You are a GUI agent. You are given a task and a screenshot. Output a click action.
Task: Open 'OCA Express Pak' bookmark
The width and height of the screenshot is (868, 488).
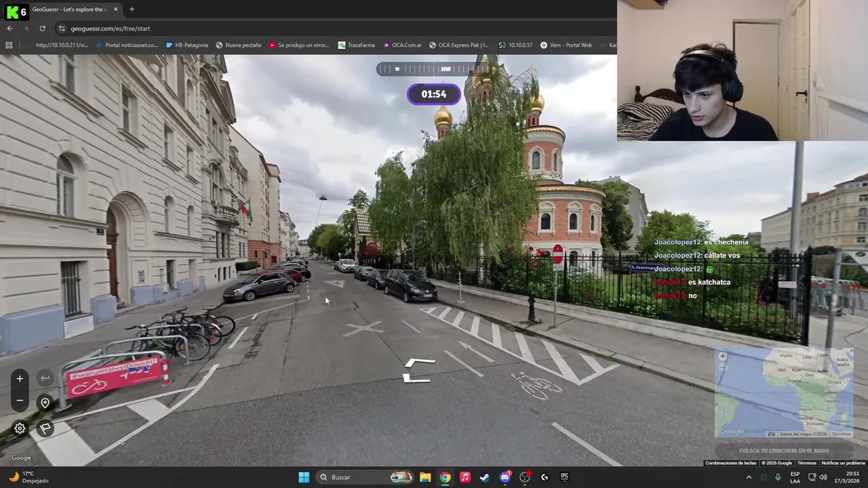tap(458, 45)
